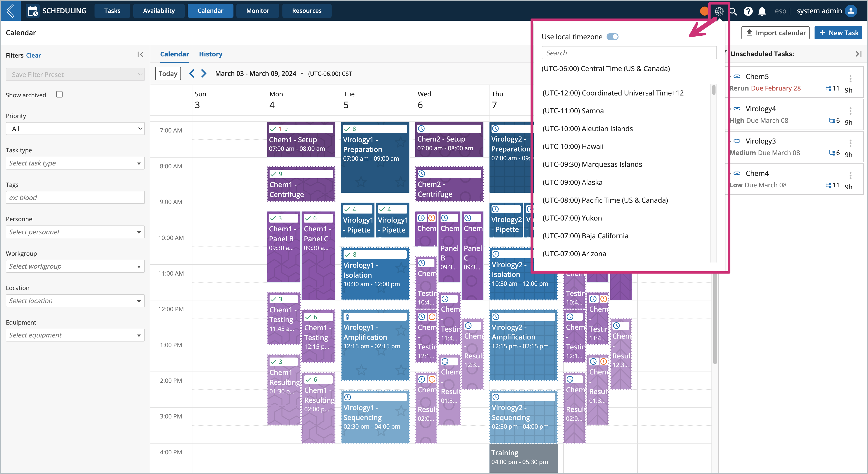Go to the previous week arrow
The width and height of the screenshot is (868, 474).
[191, 74]
